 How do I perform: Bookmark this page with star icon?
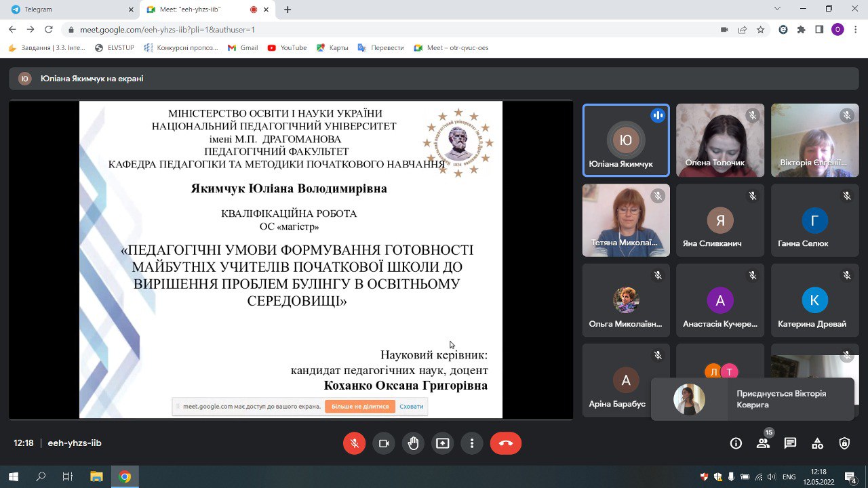(761, 30)
